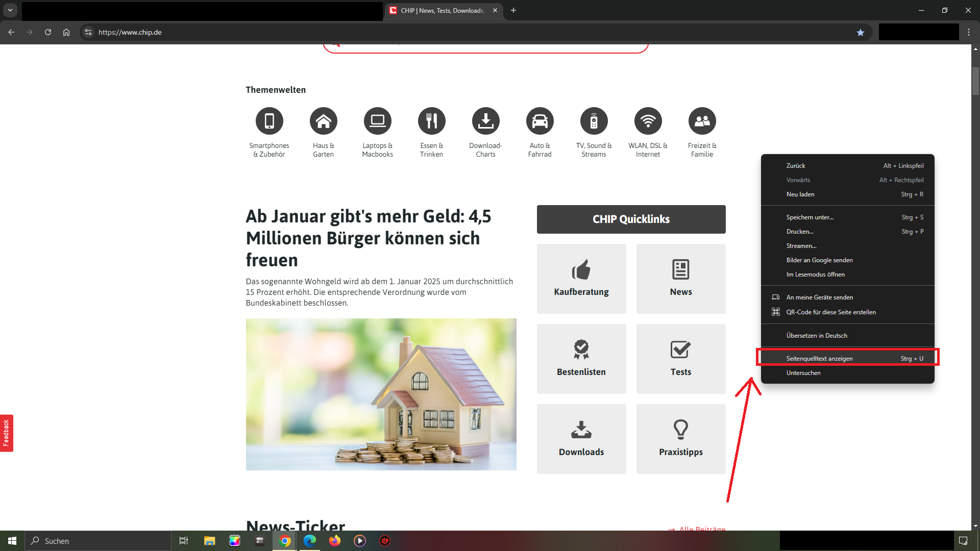Click red Feedback side button

6,433
